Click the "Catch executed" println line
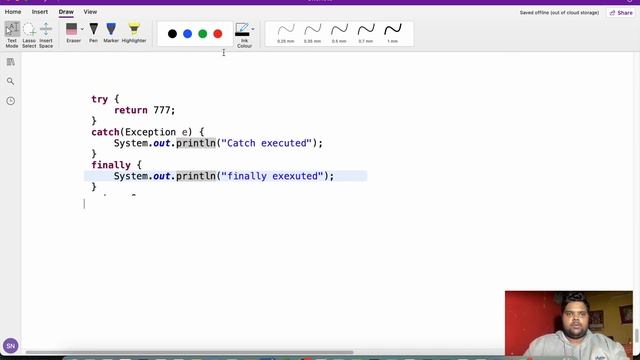This screenshot has width=640, height=360. 218,143
